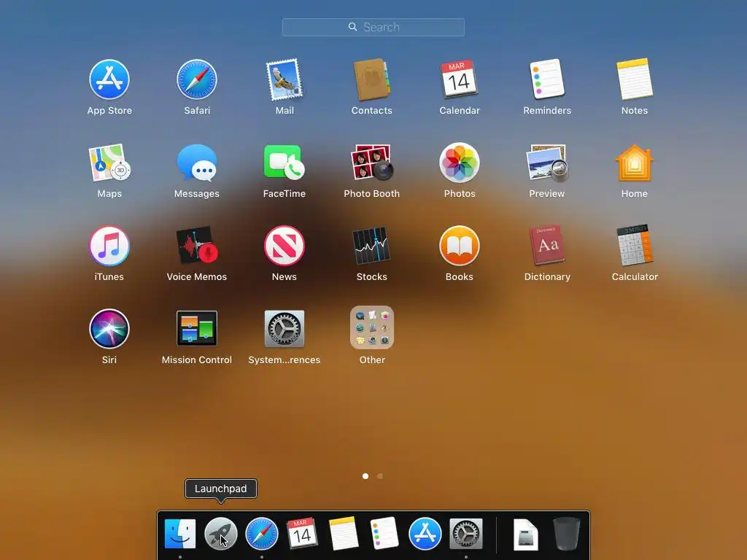Click the Launchpad rocket in the Dock
This screenshot has width=747, height=560.
(220, 533)
